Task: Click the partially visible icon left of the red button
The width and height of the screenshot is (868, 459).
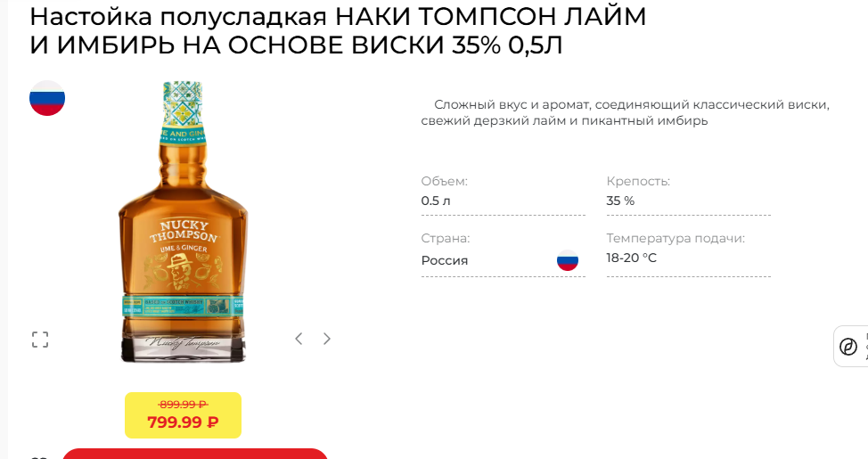Action: (x=38, y=457)
